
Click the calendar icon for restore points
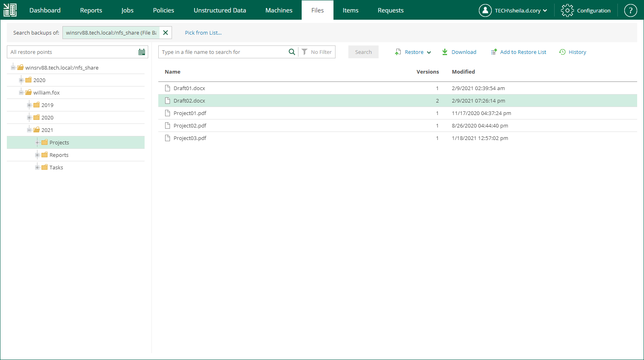point(142,52)
